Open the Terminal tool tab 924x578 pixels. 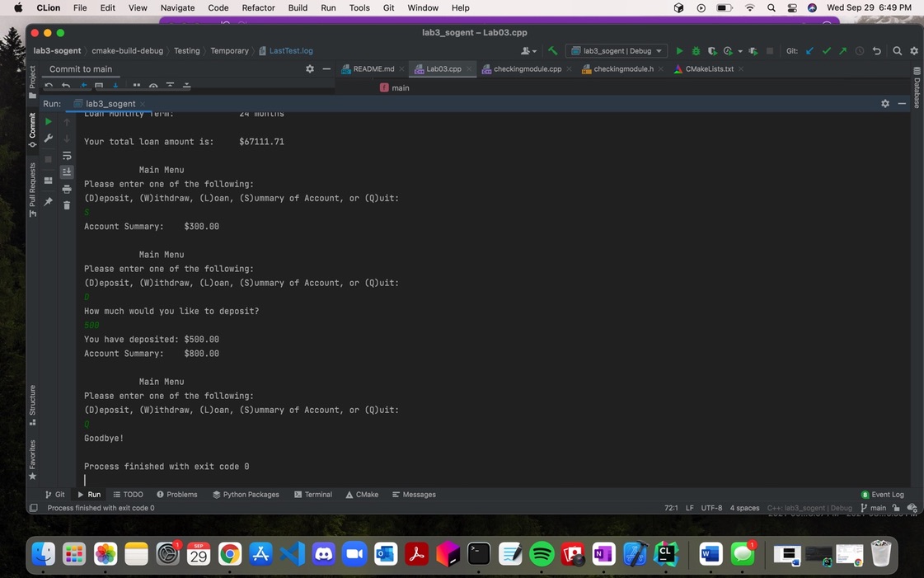[313, 495]
